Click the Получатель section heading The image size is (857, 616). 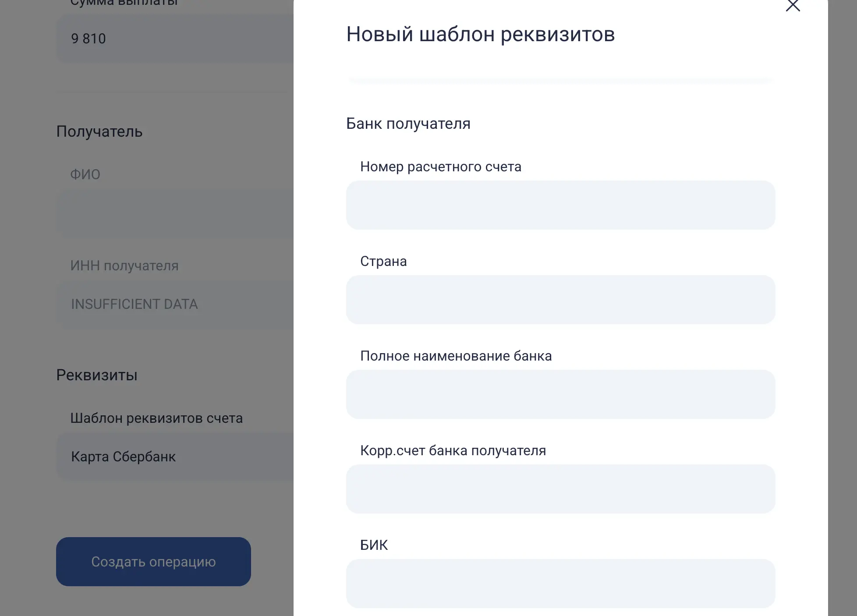99,131
